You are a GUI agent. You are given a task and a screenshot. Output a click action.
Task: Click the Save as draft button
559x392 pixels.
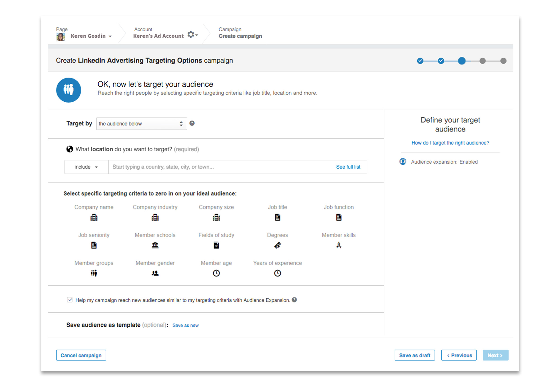tap(415, 355)
